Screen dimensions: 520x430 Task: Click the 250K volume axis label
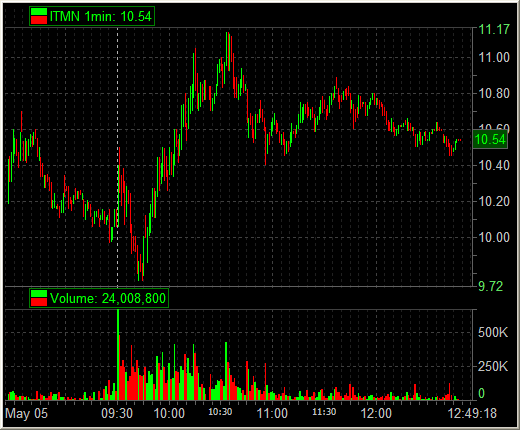[x=493, y=367]
